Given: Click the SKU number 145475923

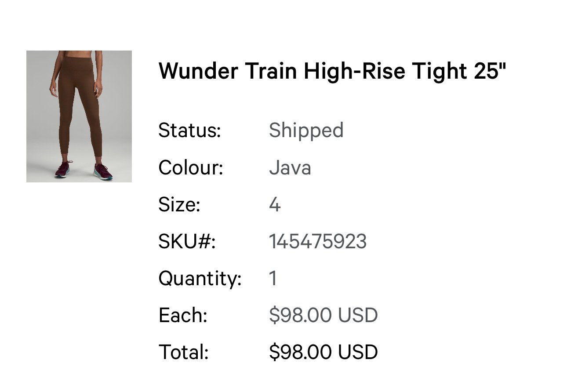Looking at the screenshot, I should coord(318,242).
